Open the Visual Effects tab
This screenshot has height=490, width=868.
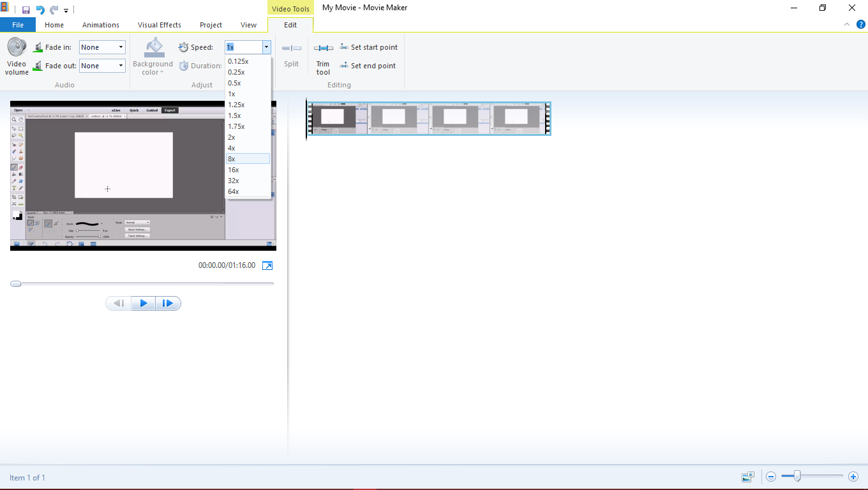pyautogui.click(x=160, y=25)
